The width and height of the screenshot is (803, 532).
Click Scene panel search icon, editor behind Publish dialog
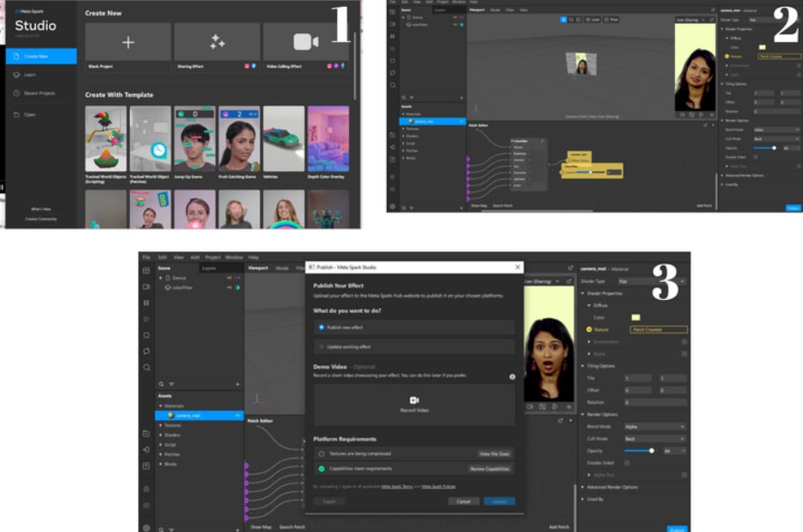[162, 384]
